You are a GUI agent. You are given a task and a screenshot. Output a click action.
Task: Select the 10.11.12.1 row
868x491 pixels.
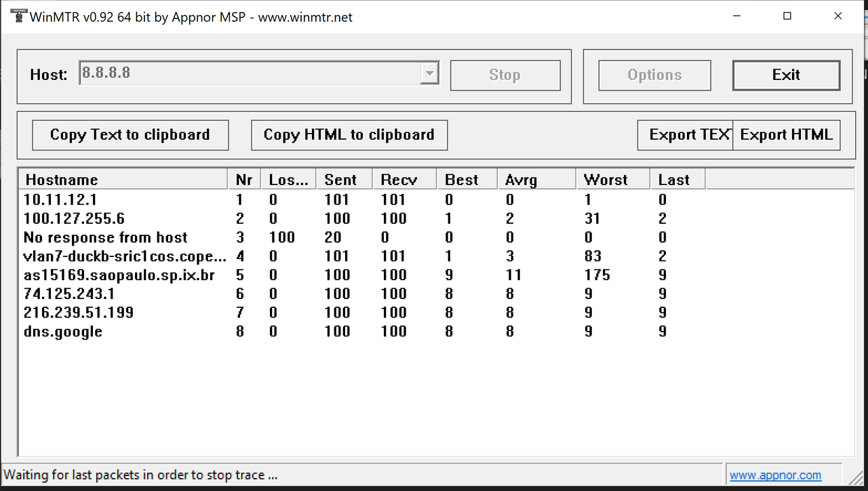[x=362, y=200]
